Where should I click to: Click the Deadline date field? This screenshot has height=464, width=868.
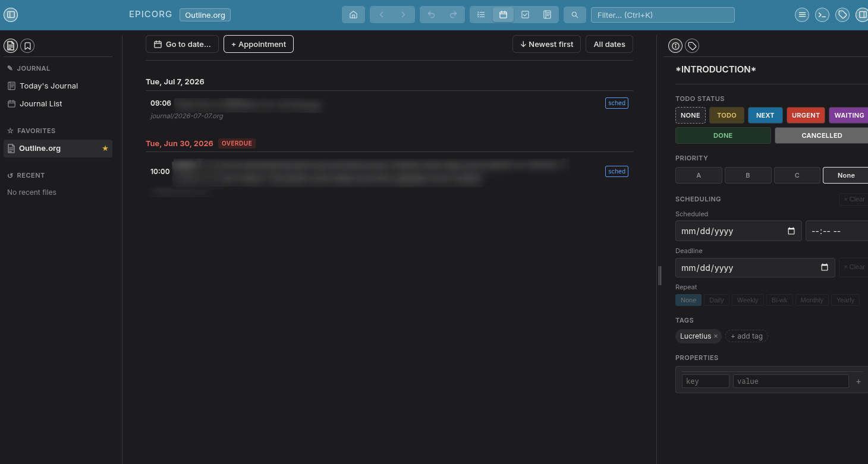click(x=755, y=268)
